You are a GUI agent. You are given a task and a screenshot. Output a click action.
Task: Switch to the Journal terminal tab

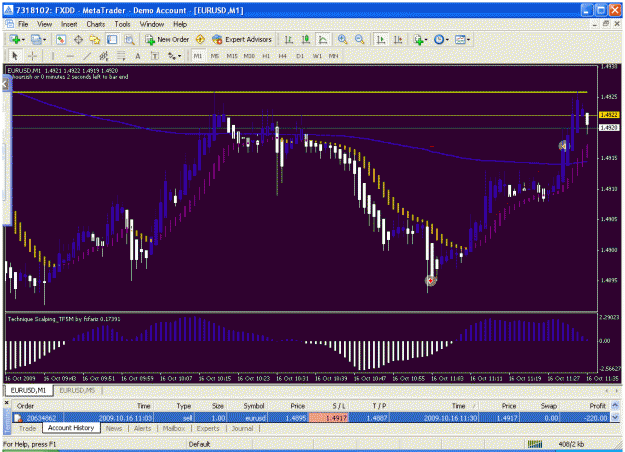(x=242, y=428)
